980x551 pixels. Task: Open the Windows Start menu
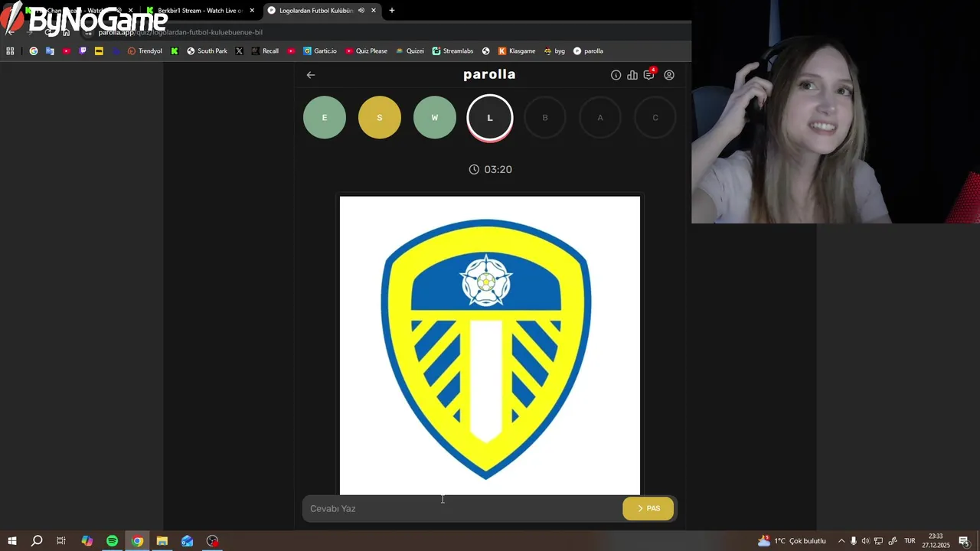coord(12,541)
